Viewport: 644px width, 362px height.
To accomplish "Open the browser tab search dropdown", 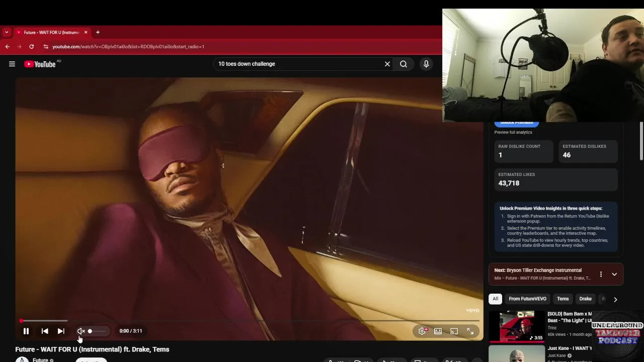I will tap(7, 32).
